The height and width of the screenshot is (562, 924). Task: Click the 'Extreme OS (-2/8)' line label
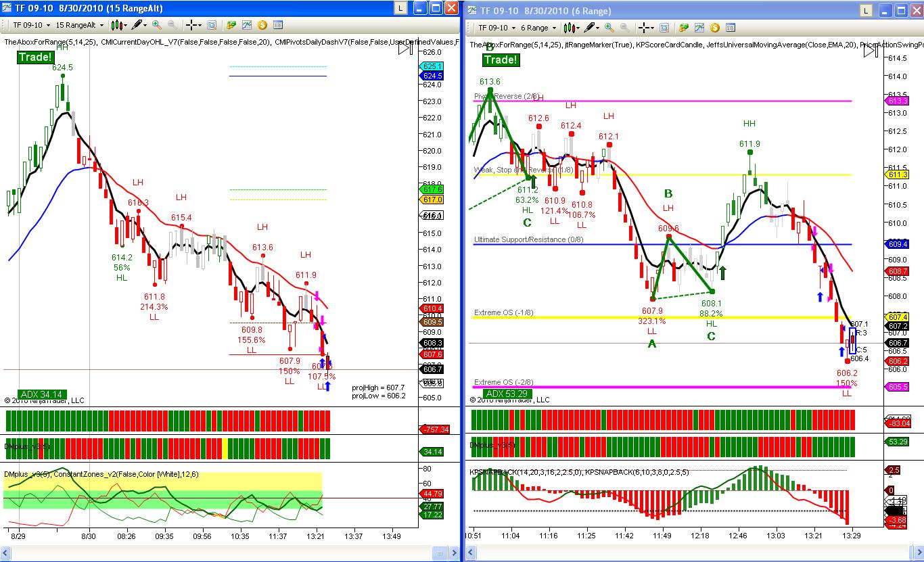(504, 382)
